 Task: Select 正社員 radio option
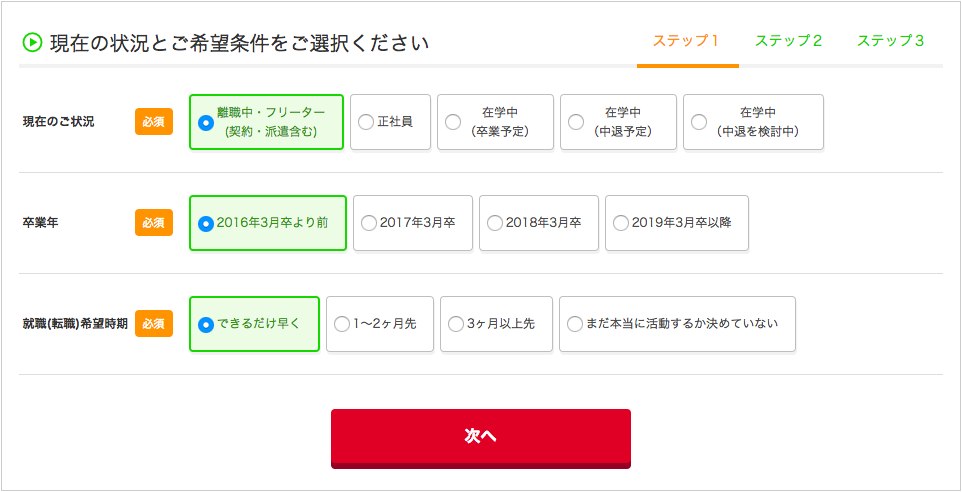[x=390, y=122]
